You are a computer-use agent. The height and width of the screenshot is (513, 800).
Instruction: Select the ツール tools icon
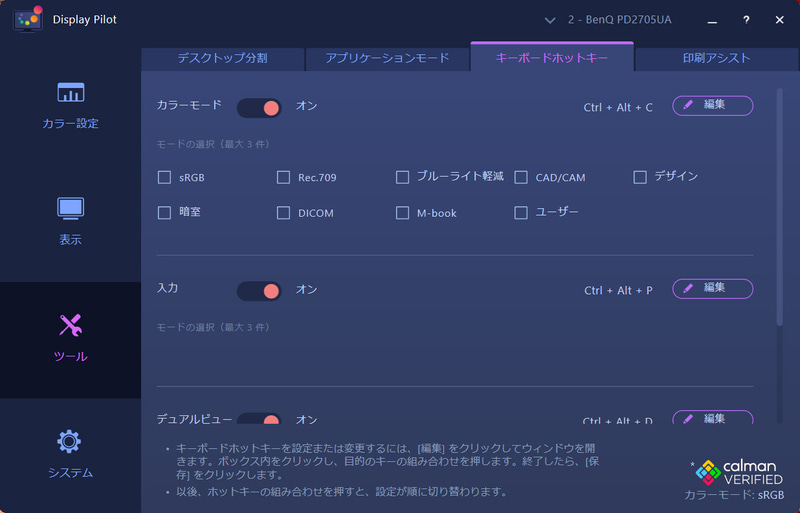click(70, 325)
